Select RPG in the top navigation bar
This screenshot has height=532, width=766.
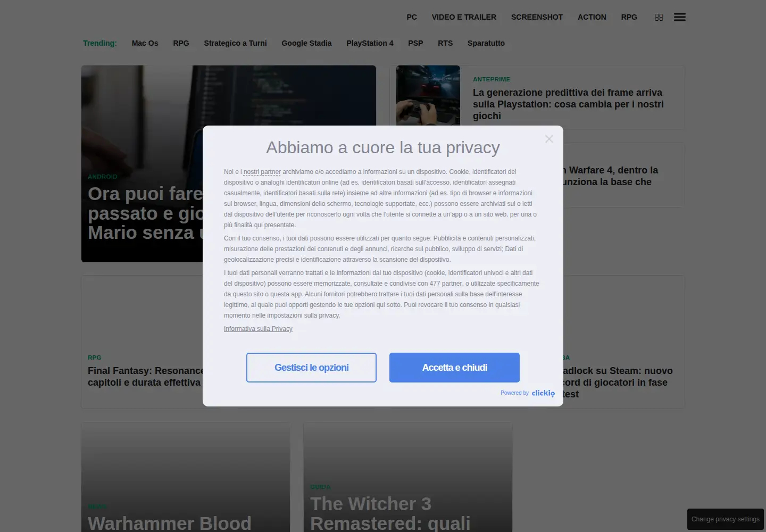pos(629,17)
